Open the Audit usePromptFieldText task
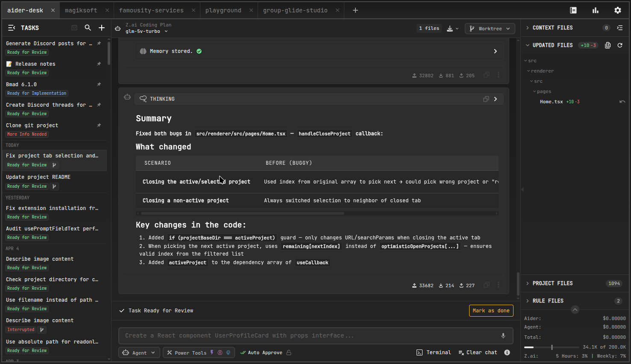 tap(55, 233)
